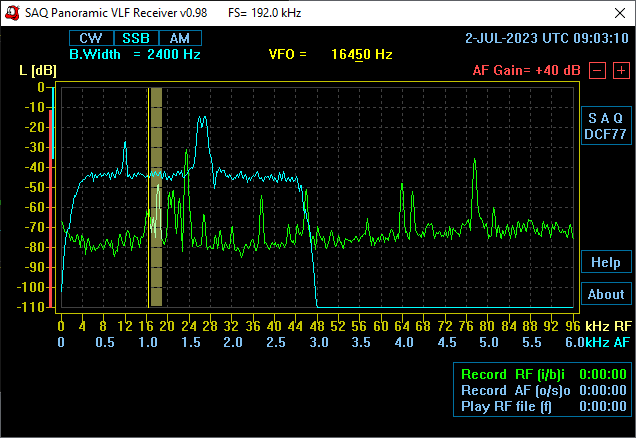This screenshot has width=636, height=438.
Task: Start Record AF (o/s)o option
Action: 512,391
